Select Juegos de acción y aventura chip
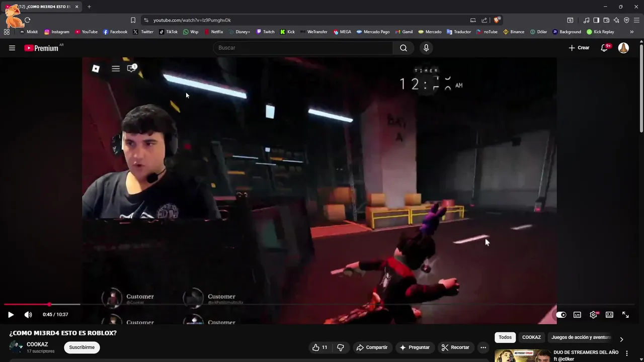 coord(581,337)
